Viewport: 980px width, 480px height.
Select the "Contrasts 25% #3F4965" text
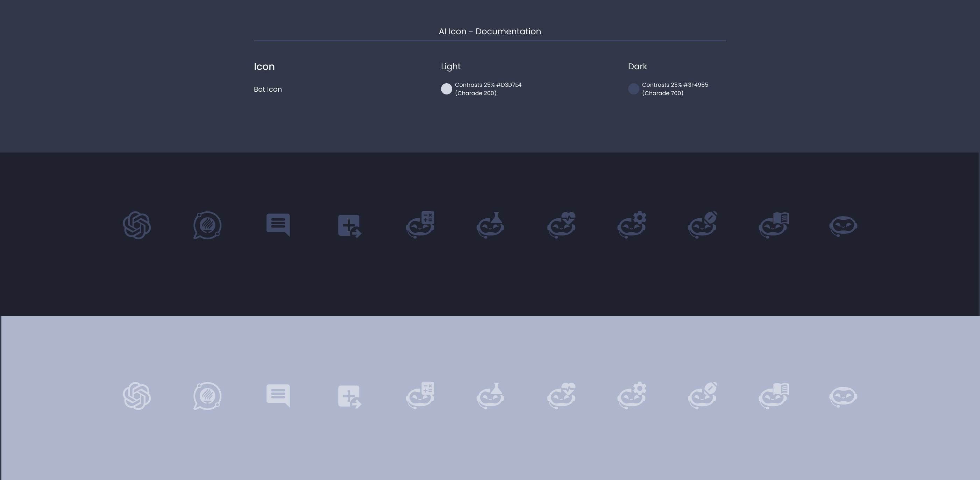(675, 85)
